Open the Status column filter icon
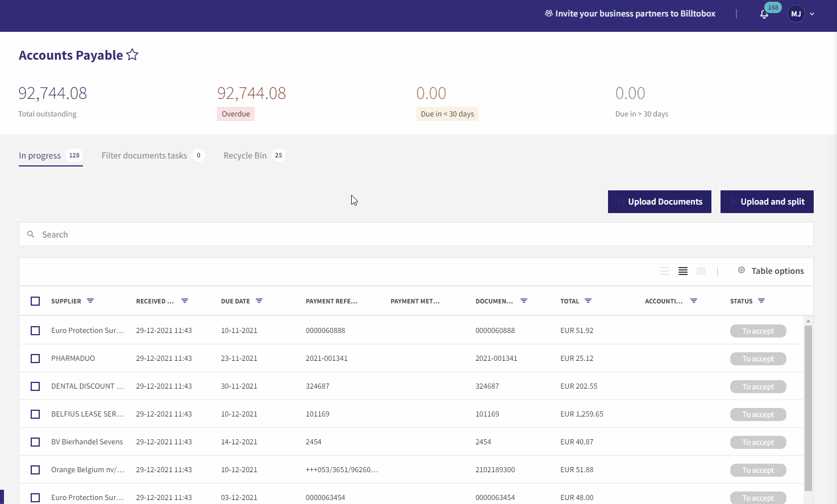The width and height of the screenshot is (837, 504). [761, 301]
